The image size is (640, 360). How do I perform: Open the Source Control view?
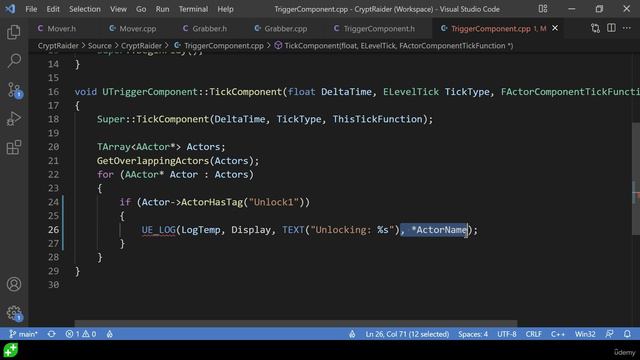(14, 90)
